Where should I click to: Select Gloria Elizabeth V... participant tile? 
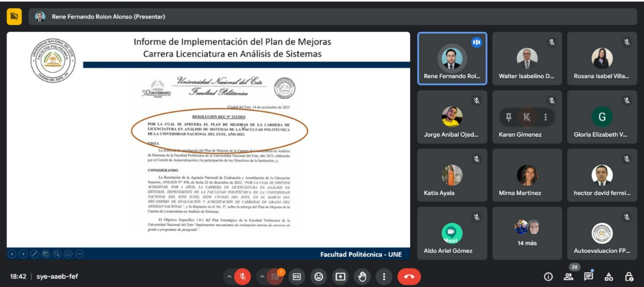pos(602,117)
